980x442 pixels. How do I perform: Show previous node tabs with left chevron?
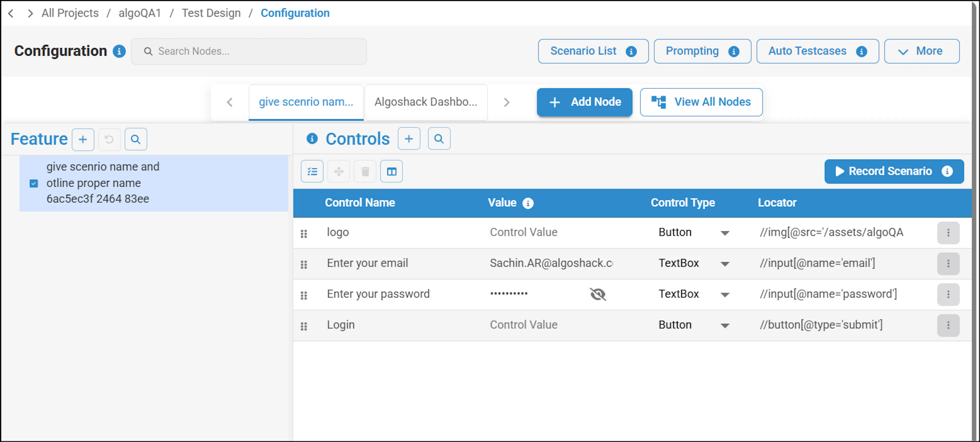pos(229,102)
